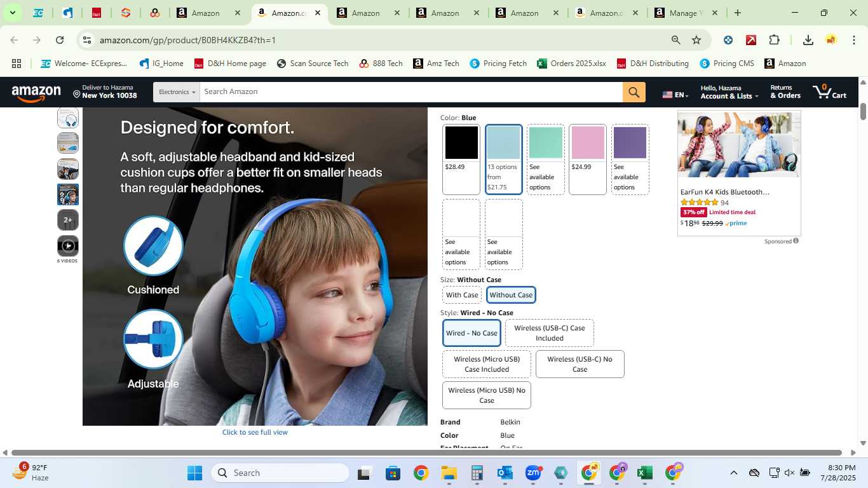Click the Sponsored info icon
The width and height of the screenshot is (868, 488).
point(796,241)
